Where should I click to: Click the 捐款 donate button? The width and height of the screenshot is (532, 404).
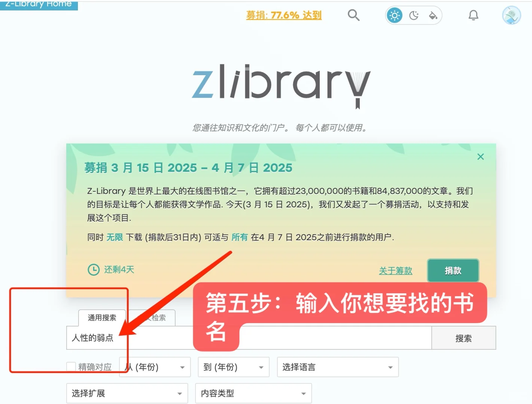453,270
